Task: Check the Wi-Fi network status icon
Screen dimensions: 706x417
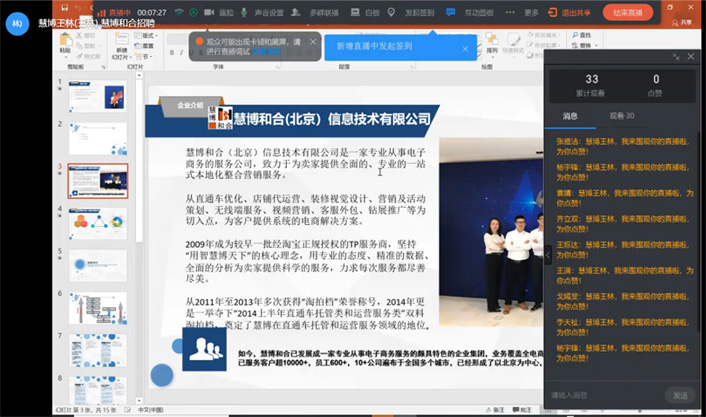Action: tap(179, 13)
